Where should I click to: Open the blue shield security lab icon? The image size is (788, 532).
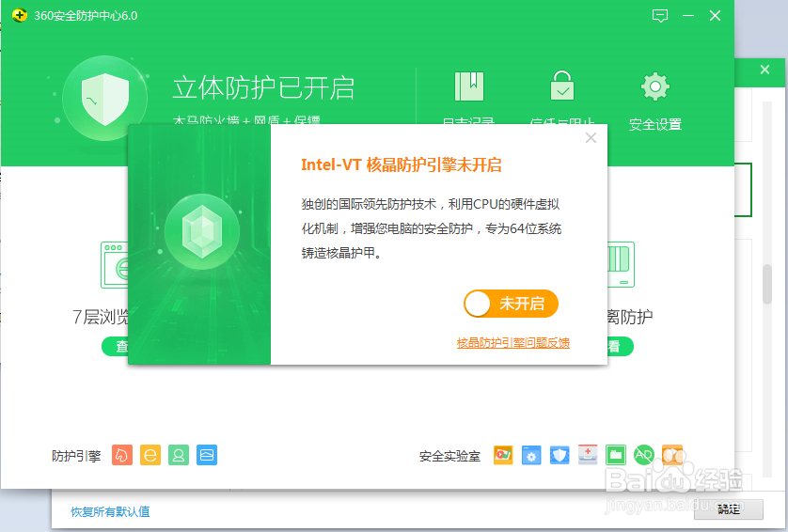(x=559, y=455)
